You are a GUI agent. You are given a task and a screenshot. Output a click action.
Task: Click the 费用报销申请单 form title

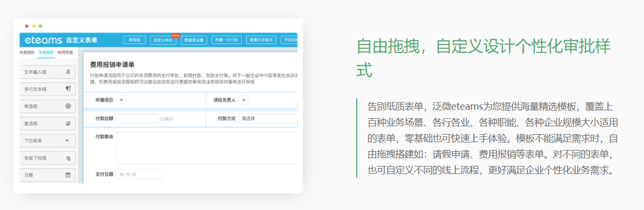(x=112, y=64)
